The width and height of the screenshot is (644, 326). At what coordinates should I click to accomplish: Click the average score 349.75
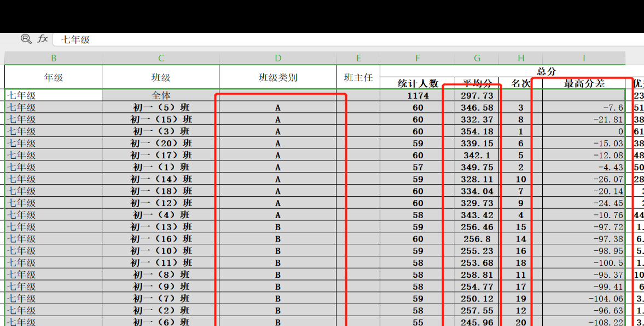[477, 167]
